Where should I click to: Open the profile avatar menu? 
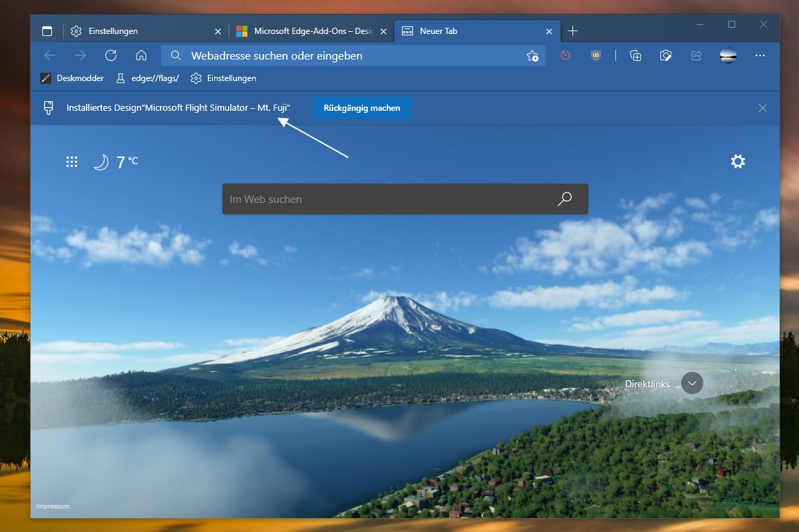[x=728, y=55]
